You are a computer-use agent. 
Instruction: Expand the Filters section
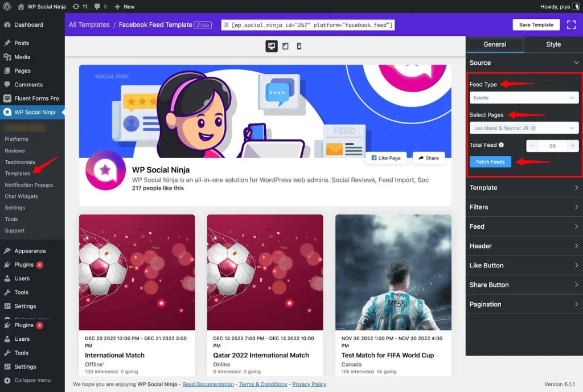[524, 207]
